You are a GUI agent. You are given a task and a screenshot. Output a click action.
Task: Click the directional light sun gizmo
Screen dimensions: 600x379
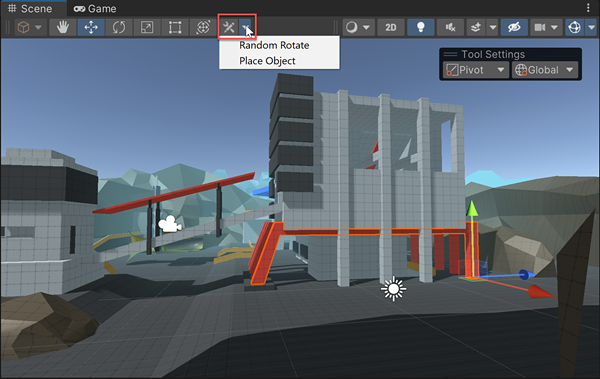pos(393,289)
